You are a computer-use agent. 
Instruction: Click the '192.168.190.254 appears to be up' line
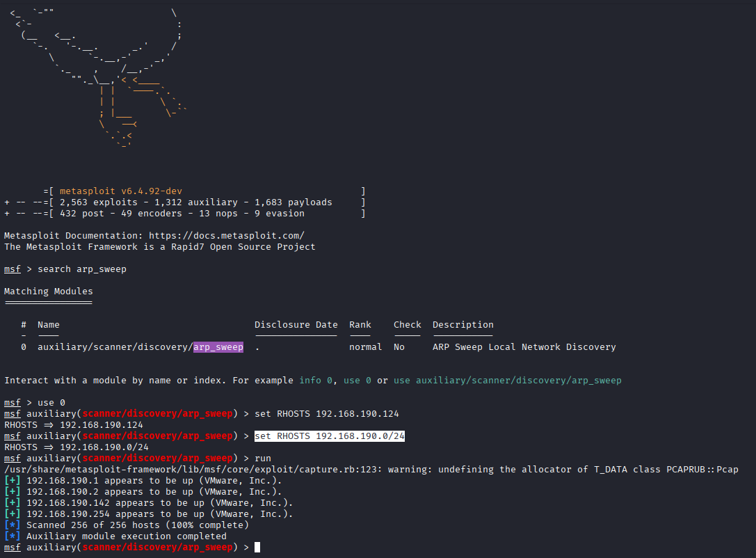click(149, 514)
